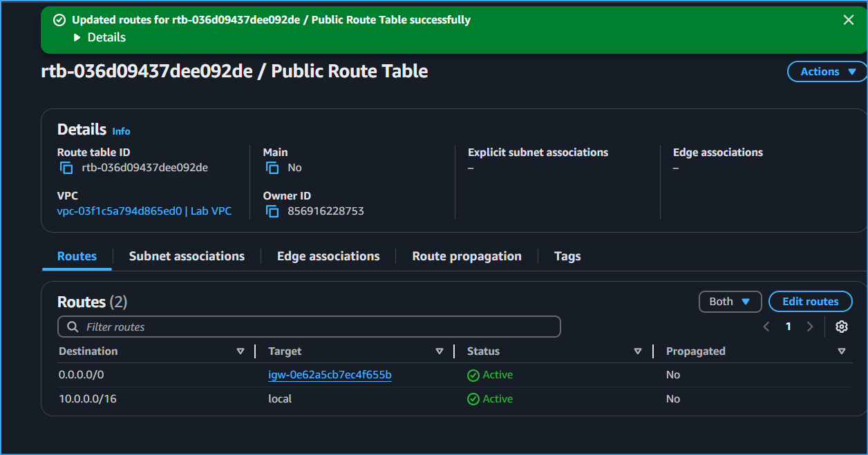Open the Tags tab
This screenshot has width=868, height=455.
click(567, 255)
